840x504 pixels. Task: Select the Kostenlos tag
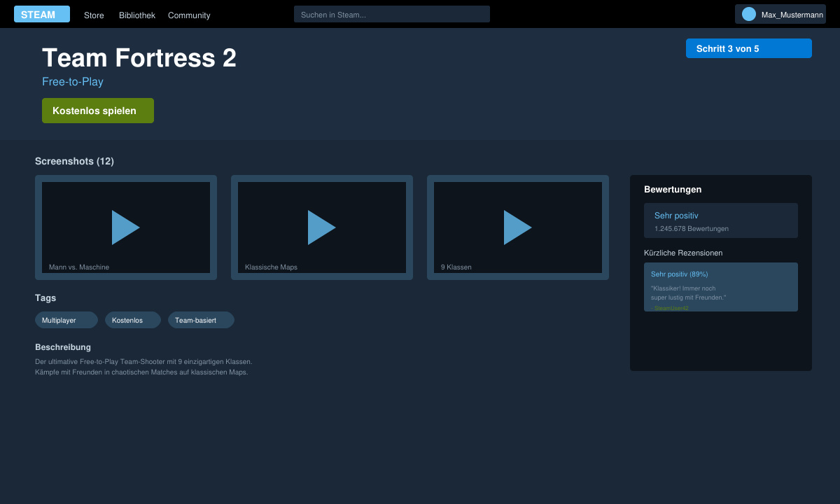(133, 320)
